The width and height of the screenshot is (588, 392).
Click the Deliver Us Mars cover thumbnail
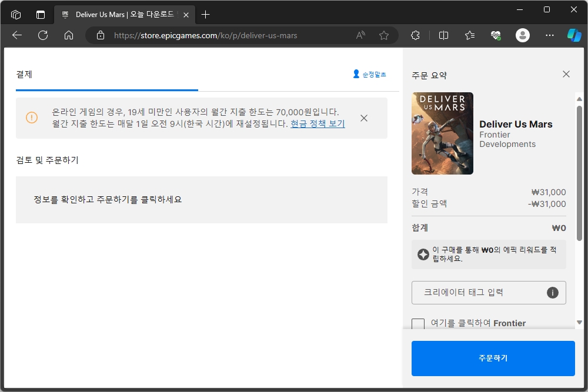[443, 133]
